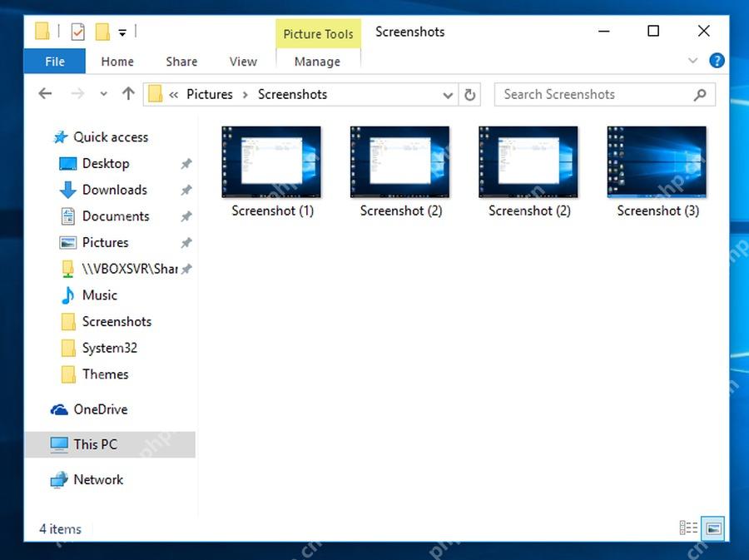Click the pin icon next to Desktop

pos(186,164)
